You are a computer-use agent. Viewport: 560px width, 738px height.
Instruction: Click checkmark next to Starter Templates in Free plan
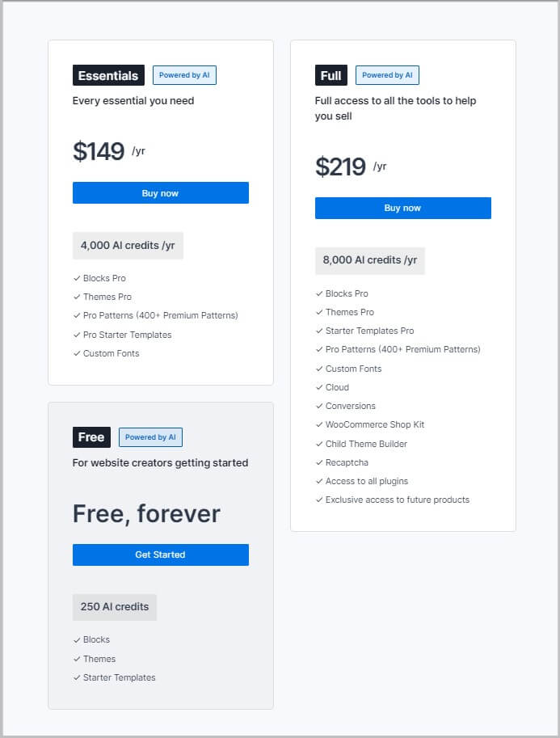point(77,677)
